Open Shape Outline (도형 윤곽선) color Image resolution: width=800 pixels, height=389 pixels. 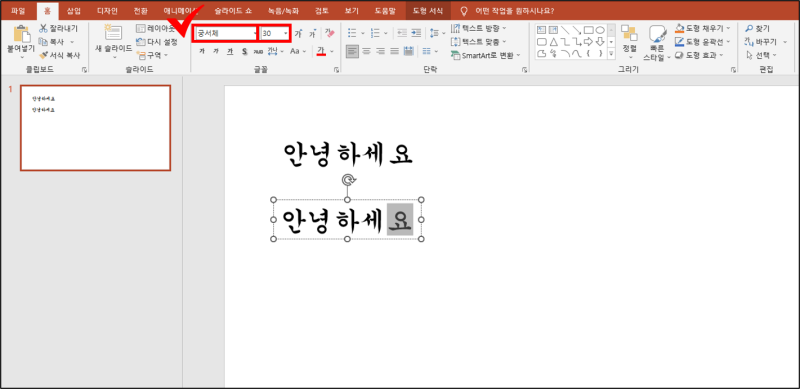pyautogui.click(x=703, y=41)
